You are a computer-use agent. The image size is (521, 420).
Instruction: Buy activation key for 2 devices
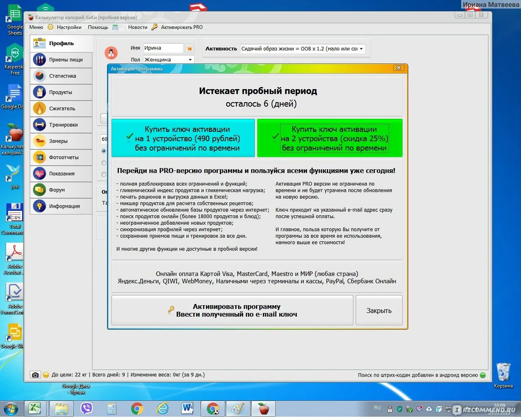point(330,138)
